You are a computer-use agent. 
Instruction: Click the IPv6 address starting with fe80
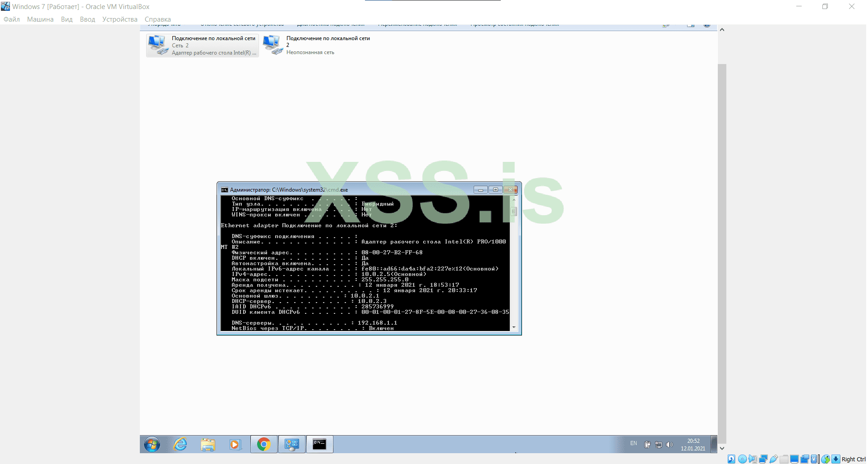[x=430, y=269]
